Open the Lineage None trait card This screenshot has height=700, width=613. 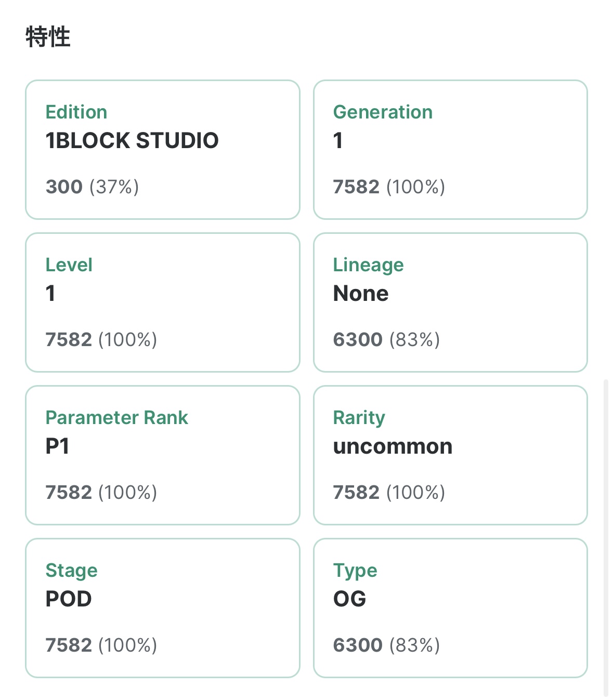(450, 302)
